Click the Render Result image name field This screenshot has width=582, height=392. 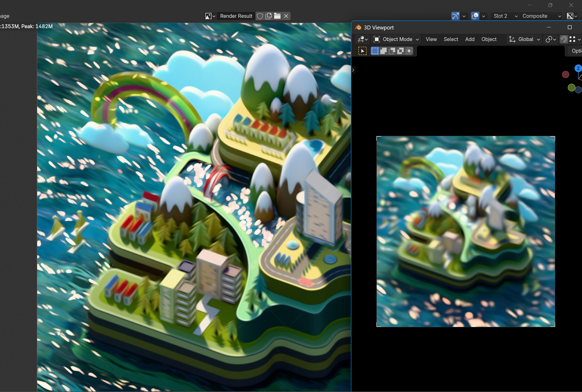(236, 16)
